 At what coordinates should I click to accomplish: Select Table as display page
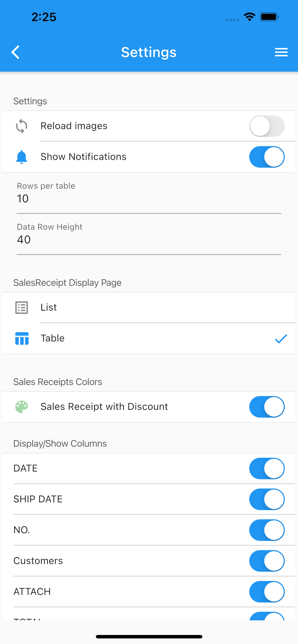tap(149, 338)
